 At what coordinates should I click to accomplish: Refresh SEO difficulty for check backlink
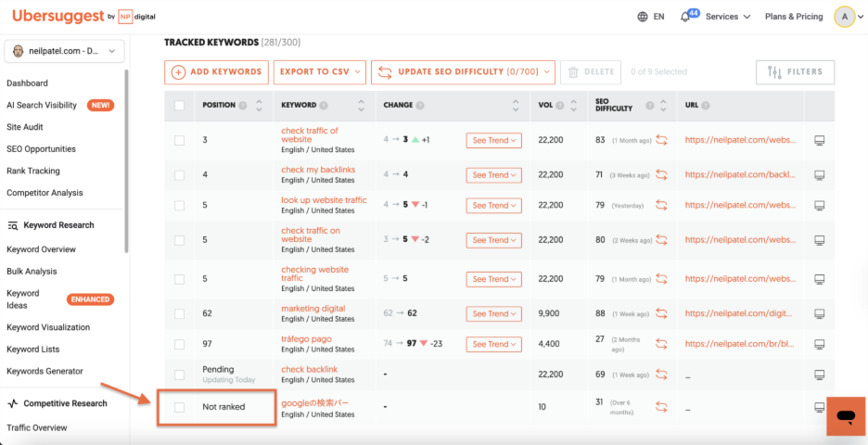click(661, 375)
